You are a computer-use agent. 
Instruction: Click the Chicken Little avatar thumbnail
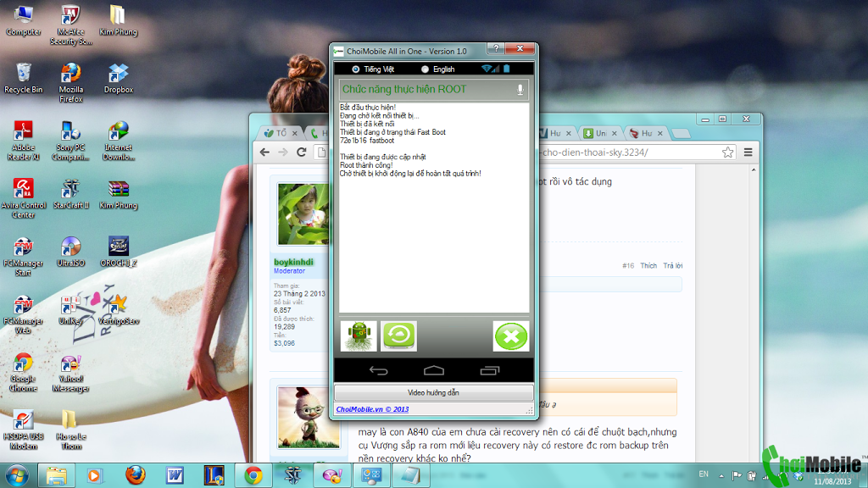coord(309,417)
